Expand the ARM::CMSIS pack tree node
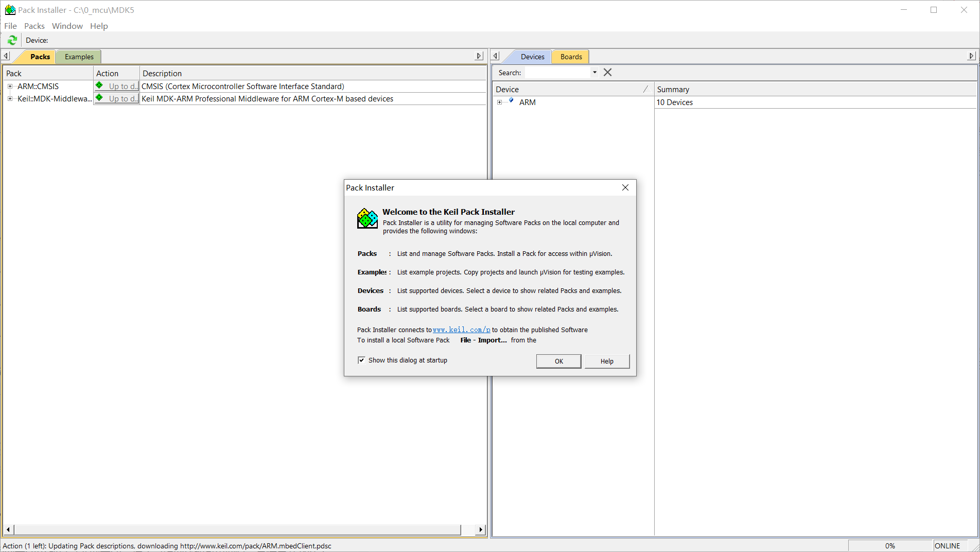 tap(10, 87)
